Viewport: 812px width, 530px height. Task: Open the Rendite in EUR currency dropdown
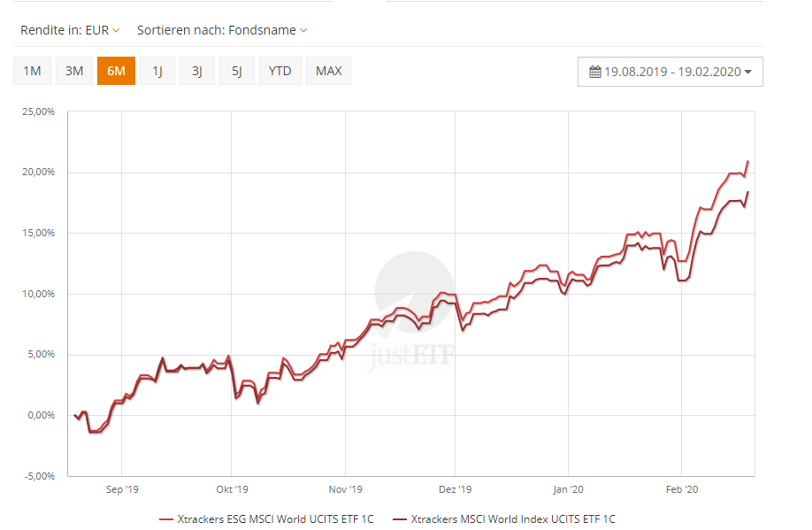click(71, 30)
